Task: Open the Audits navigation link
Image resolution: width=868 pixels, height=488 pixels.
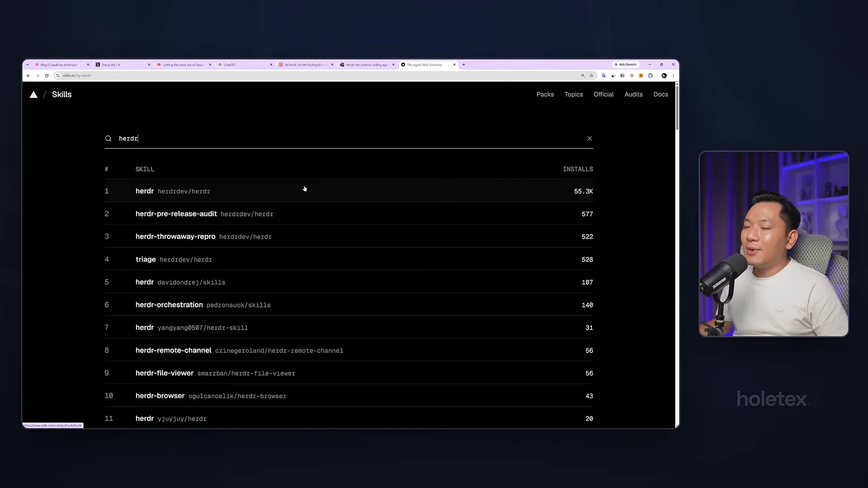Action: pyautogui.click(x=633, y=94)
